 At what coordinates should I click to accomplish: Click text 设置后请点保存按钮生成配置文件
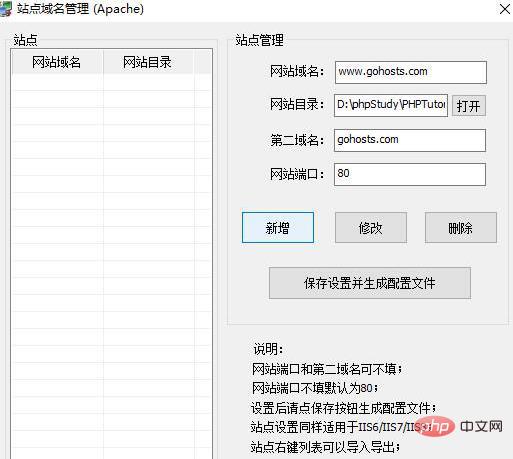[x=343, y=408]
